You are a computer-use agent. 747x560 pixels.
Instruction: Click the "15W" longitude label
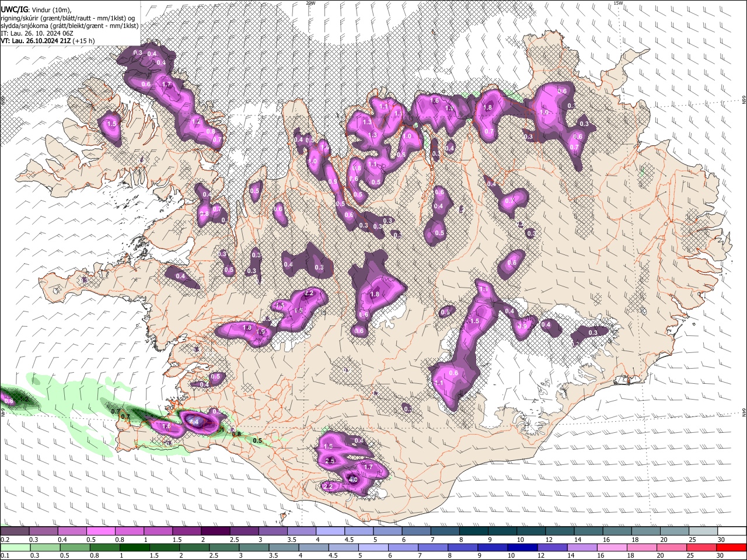619,3
